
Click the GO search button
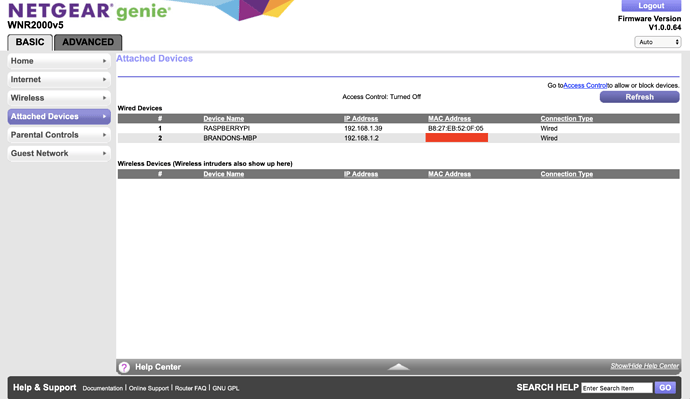click(665, 388)
